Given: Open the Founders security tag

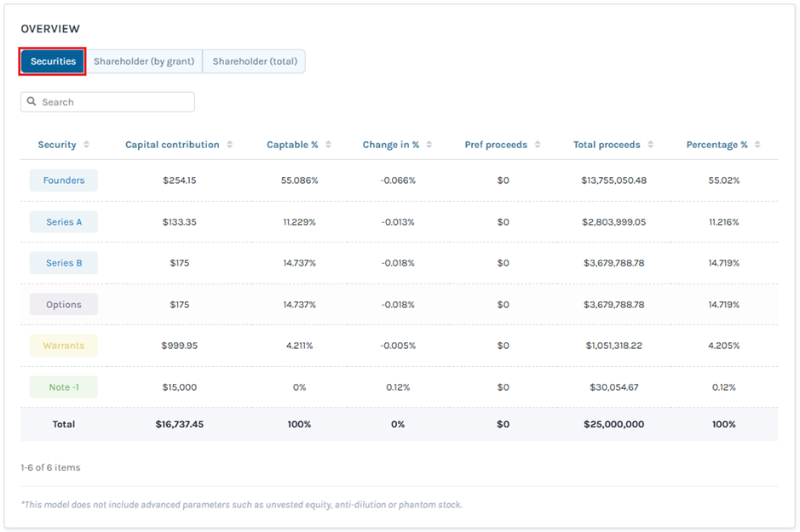Looking at the screenshot, I should pos(64,180).
